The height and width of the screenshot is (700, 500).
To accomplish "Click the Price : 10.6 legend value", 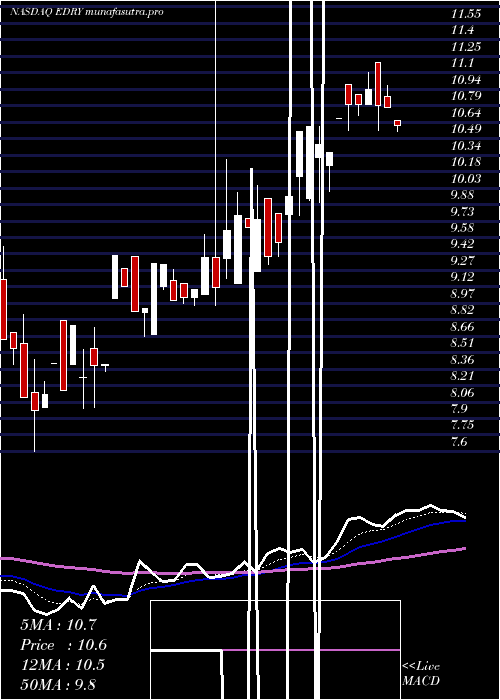I will [x=63, y=645].
